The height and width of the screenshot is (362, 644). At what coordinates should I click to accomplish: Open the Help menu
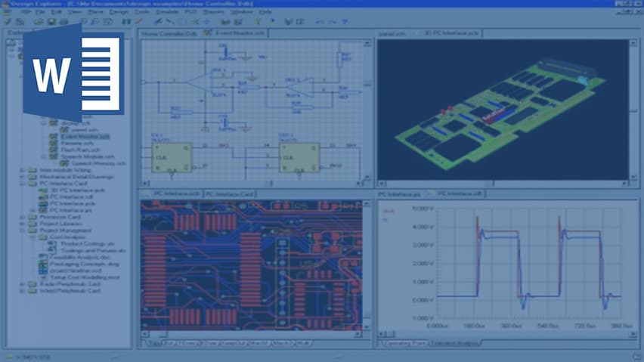(x=265, y=12)
